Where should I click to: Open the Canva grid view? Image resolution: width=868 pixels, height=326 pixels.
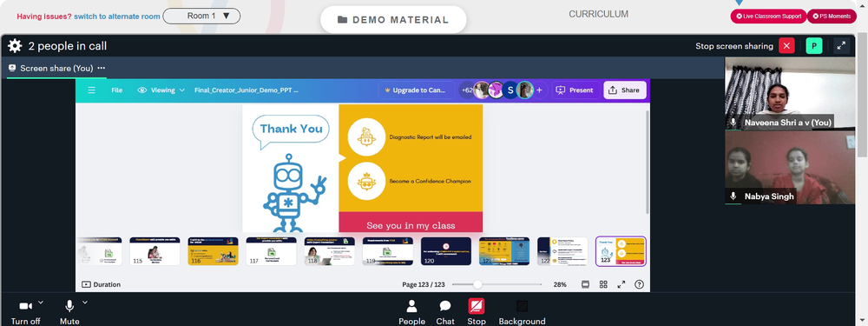pos(603,284)
